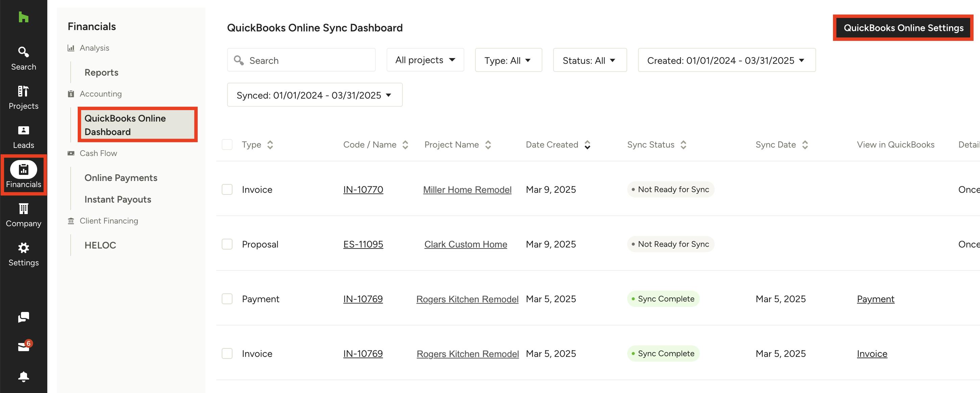Open Settings from the sidebar
The width and height of the screenshot is (980, 393).
pyautogui.click(x=23, y=248)
